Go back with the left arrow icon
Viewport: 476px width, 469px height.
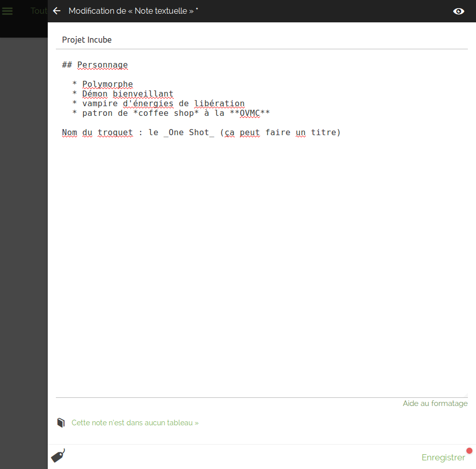57,11
